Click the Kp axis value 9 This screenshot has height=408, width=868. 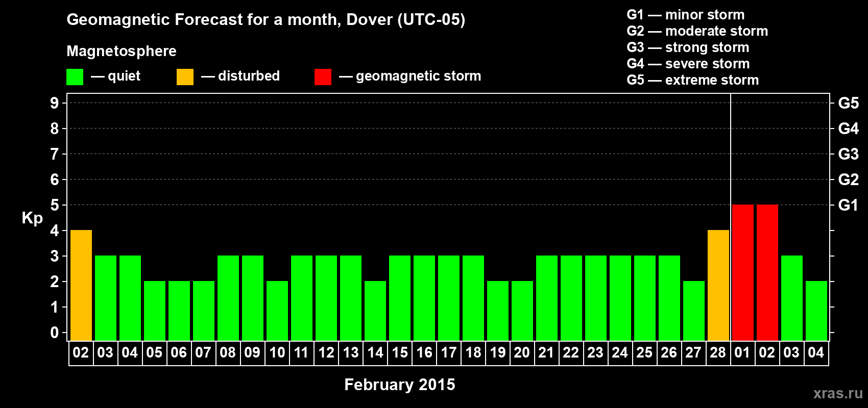point(55,103)
